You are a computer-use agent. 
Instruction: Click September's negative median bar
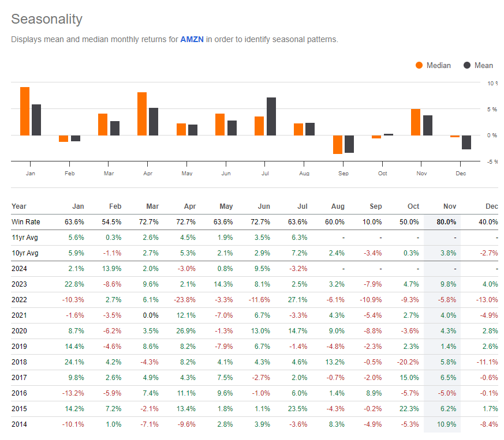pyautogui.click(x=338, y=144)
